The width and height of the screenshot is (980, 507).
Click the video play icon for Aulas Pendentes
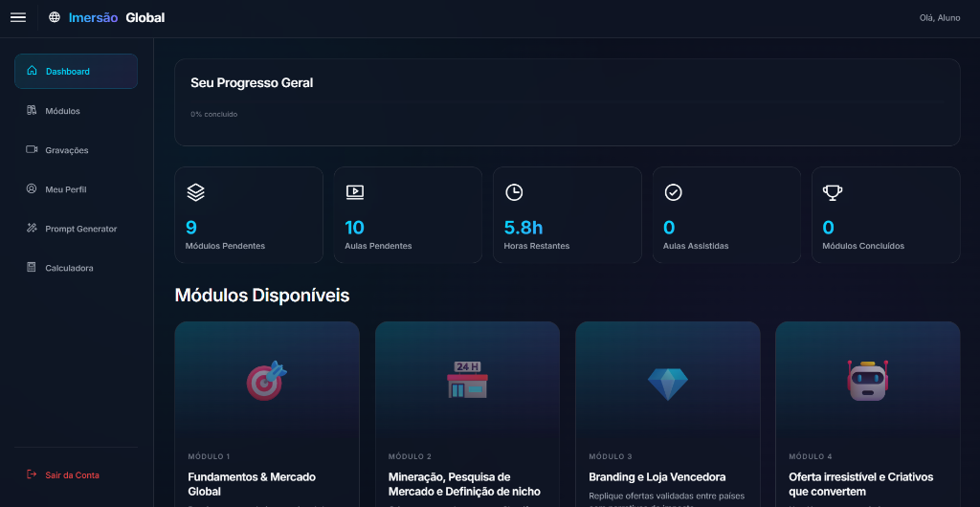[x=355, y=192]
